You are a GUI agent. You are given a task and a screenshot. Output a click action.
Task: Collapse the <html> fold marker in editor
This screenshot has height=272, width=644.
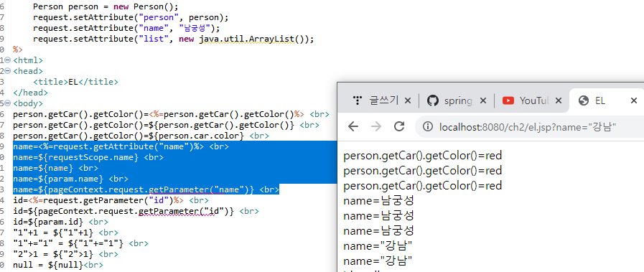click(x=7, y=60)
